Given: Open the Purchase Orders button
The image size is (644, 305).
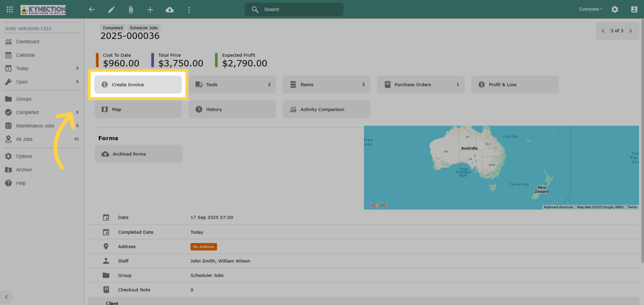Looking at the screenshot, I should tap(420, 84).
